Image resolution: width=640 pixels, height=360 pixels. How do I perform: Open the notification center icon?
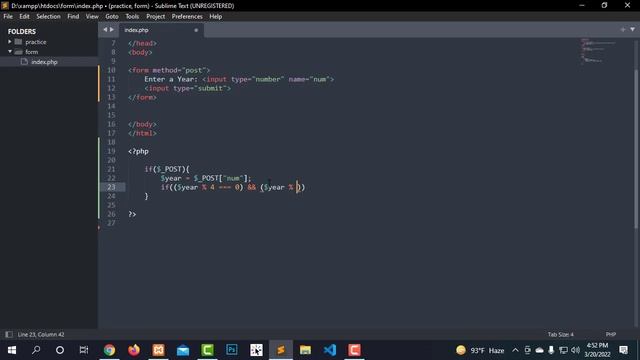[623, 350]
